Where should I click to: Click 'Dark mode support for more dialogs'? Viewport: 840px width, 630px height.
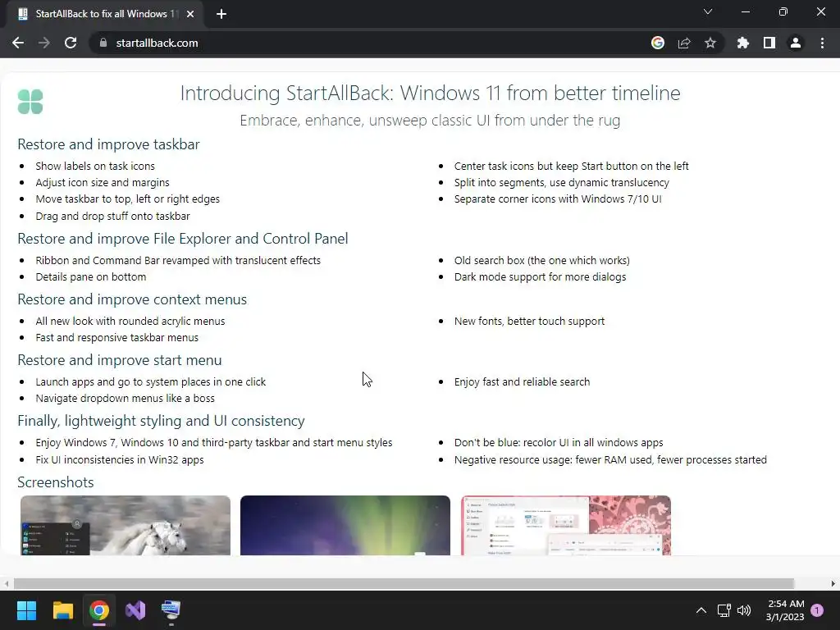pyautogui.click(x=540, y=277)
